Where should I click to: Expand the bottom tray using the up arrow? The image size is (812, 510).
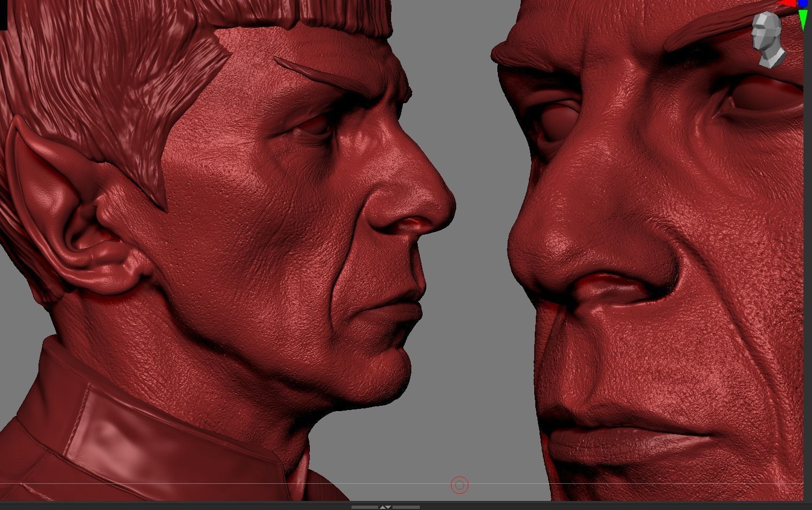(x=382, y=507)
